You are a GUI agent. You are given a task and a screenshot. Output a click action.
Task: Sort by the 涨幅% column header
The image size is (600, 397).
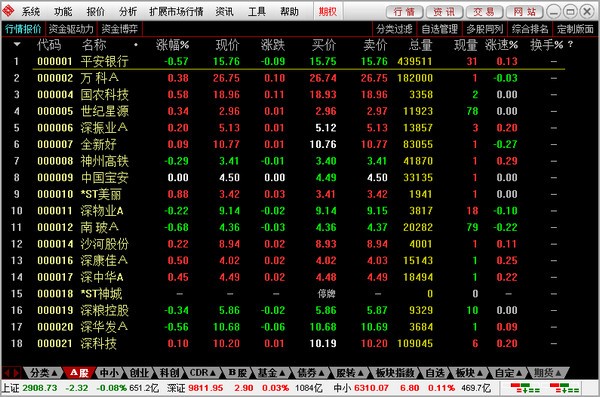(x=173, y=45)
